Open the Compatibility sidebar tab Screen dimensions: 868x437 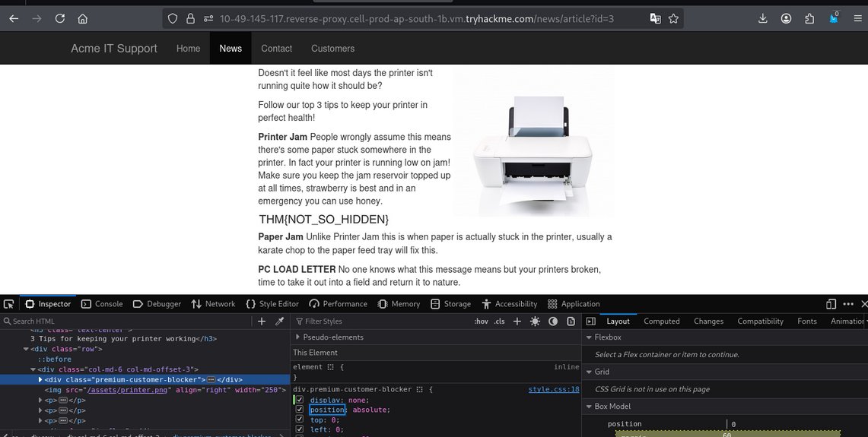pos(760,321)
